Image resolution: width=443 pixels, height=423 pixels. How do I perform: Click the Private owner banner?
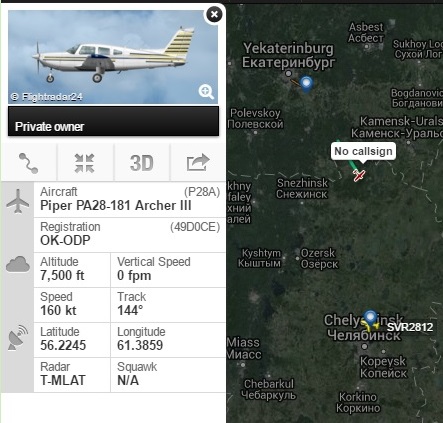point(113,121)
